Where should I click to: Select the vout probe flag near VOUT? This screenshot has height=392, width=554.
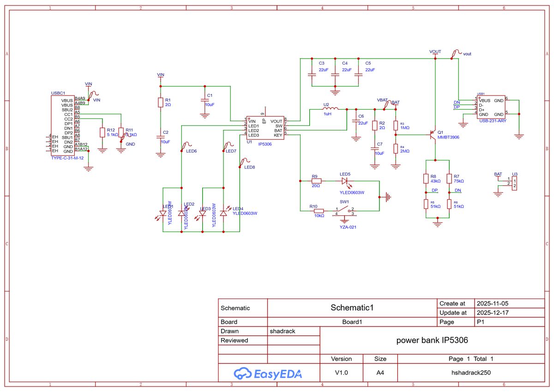point(457,53)
